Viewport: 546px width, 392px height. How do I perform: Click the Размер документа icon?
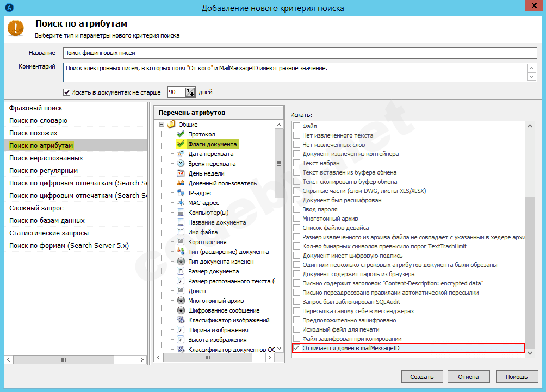[x=181, y=271]
